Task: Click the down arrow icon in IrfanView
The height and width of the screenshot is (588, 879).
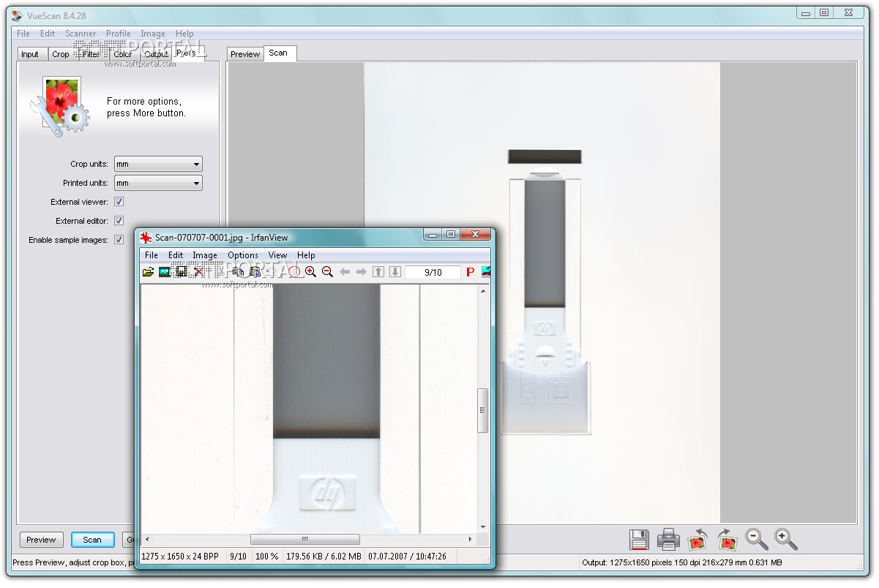Action: (395, 272)
